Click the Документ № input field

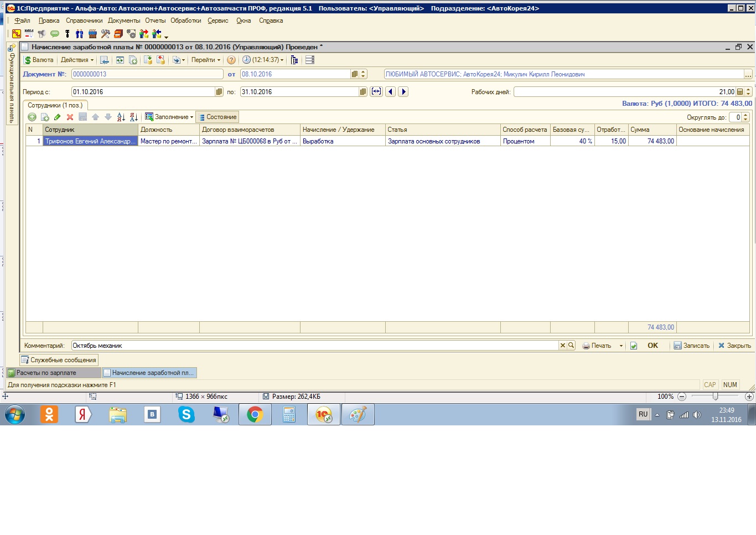tap(147, 74)
